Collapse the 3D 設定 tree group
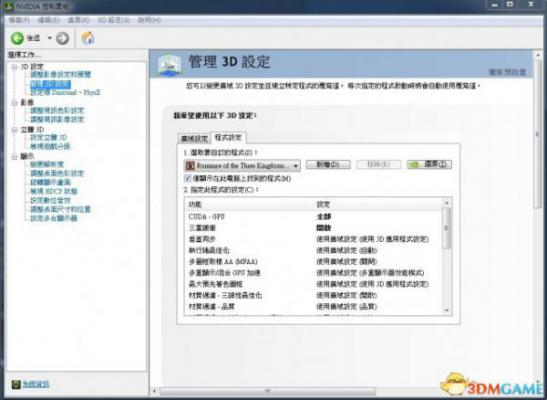Screen dimensions: 547x400 click(x=14, y=66)
